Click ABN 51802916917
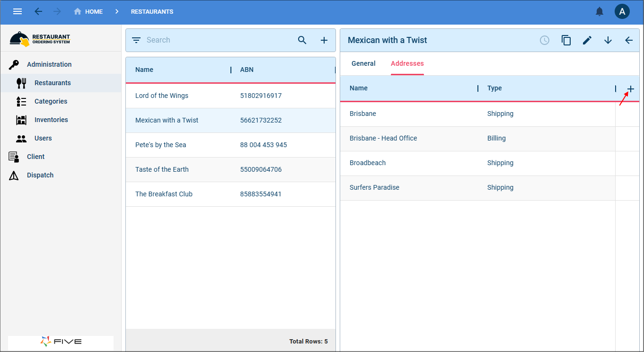This screenshot has width=644, height=352. click(261, 96)
